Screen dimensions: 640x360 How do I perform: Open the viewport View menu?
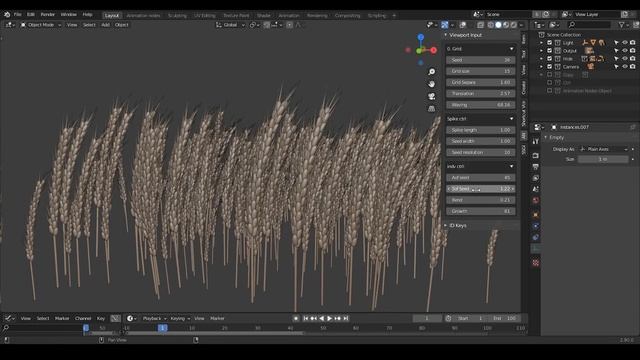pyautogui.click(x=72, y=25)
